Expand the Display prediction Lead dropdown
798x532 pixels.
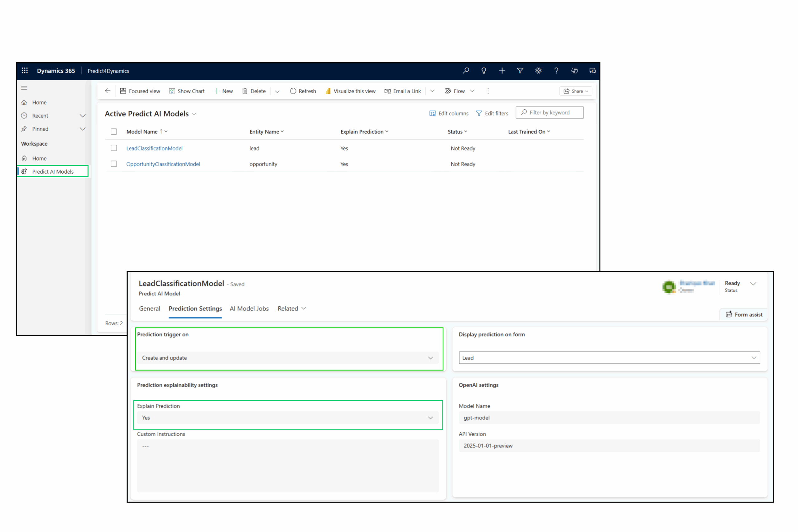click(609, 357)
